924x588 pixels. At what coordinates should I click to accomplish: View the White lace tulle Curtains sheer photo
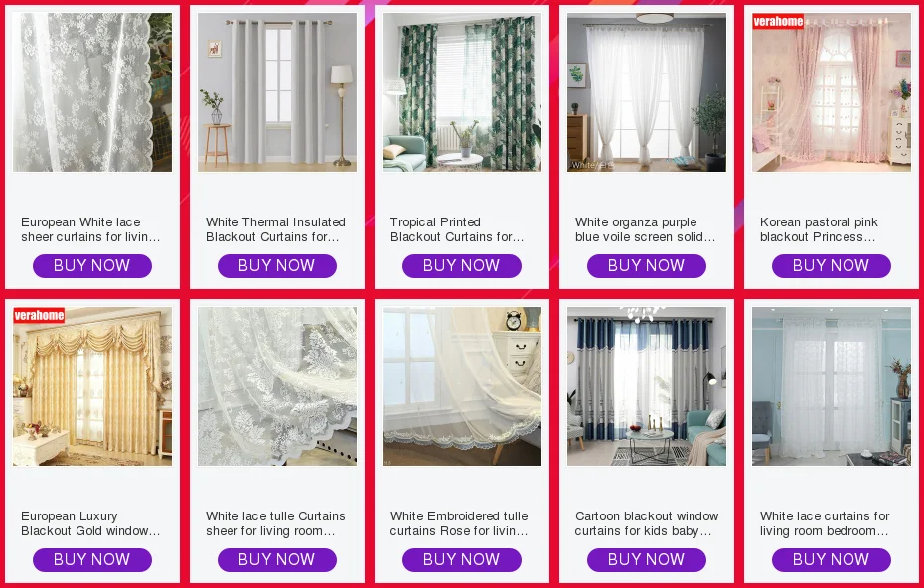click(277, 386)
